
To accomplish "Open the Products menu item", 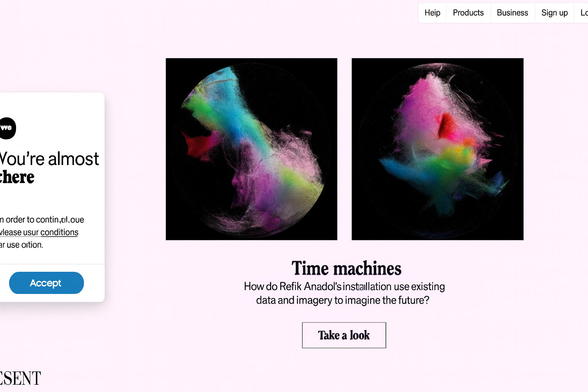I will click(x=468, y=13).
